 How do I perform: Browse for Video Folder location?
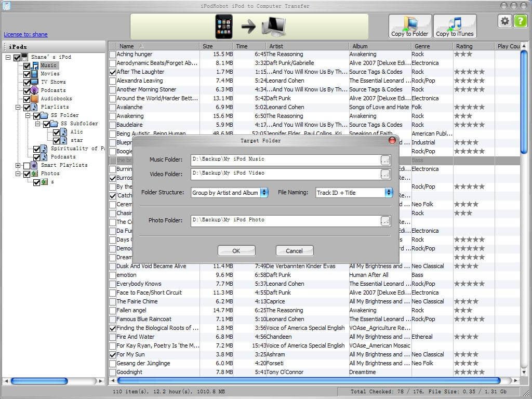[385, 174]
